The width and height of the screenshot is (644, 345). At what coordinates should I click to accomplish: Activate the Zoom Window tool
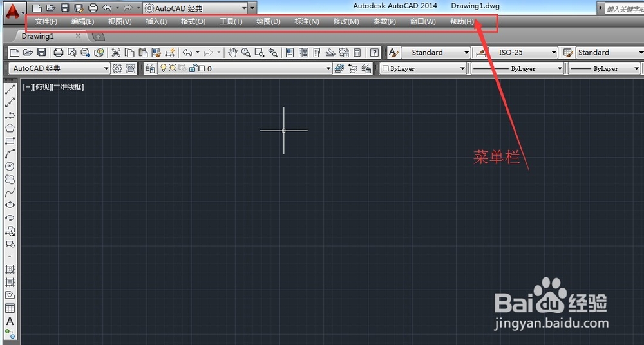tap(260, 53)
